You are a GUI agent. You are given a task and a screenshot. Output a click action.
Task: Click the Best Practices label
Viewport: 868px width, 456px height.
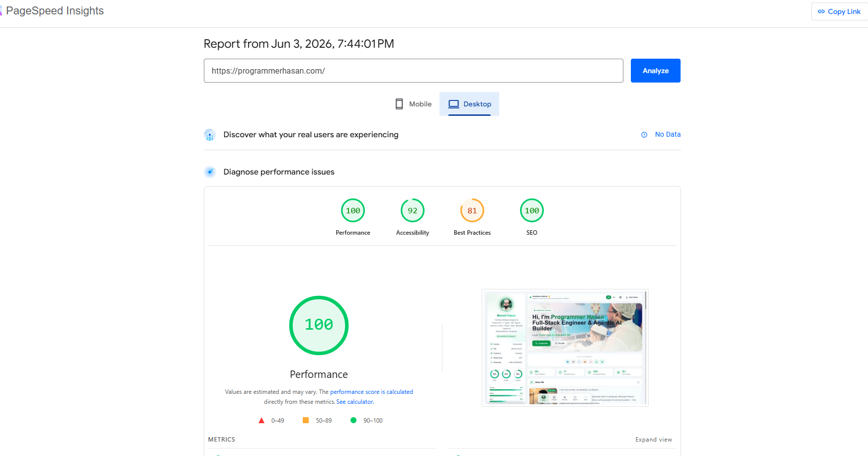[472, 233]
